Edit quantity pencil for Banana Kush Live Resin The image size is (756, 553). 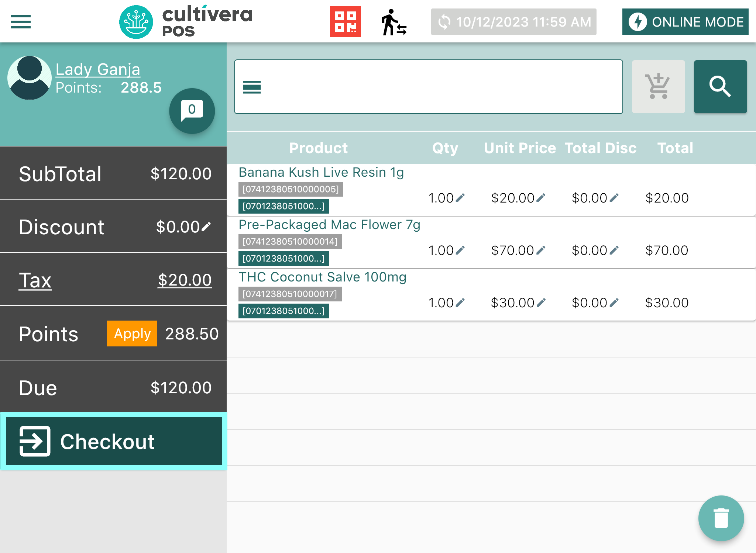tap(460, 198)
